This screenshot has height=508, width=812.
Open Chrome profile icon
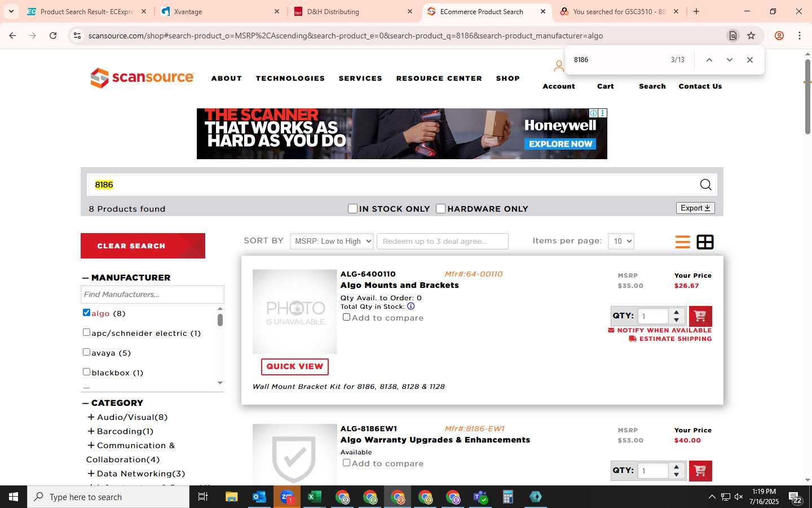pyautogui.click(x=779, y=36)
